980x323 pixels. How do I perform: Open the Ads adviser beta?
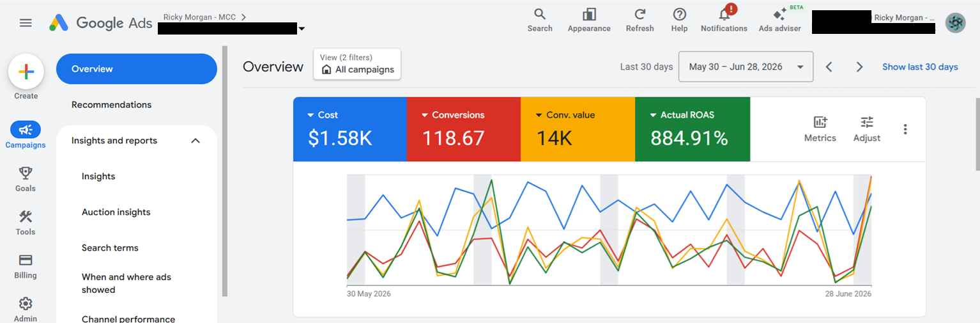[x=779, y=20]
